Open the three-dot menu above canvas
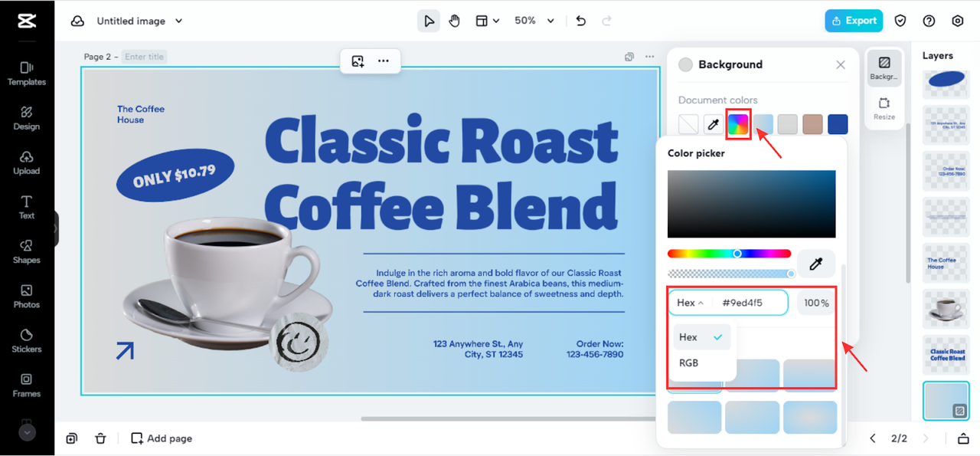 pos(384,61)
